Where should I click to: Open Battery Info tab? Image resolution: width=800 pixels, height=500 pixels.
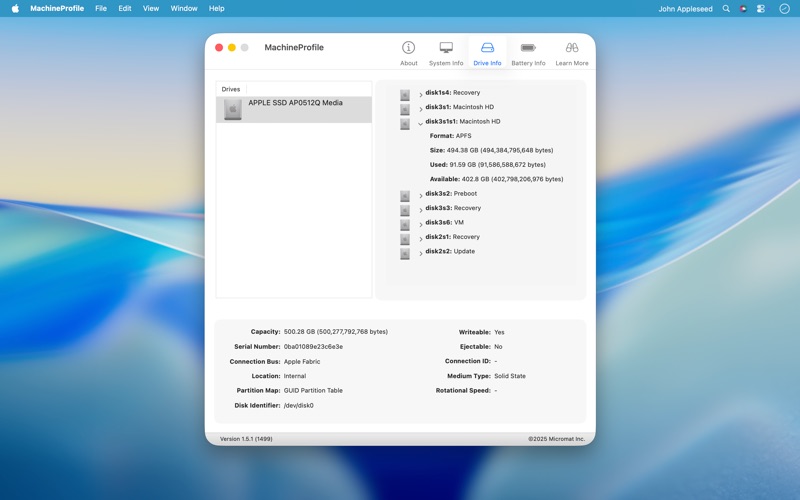coord(528,54)
